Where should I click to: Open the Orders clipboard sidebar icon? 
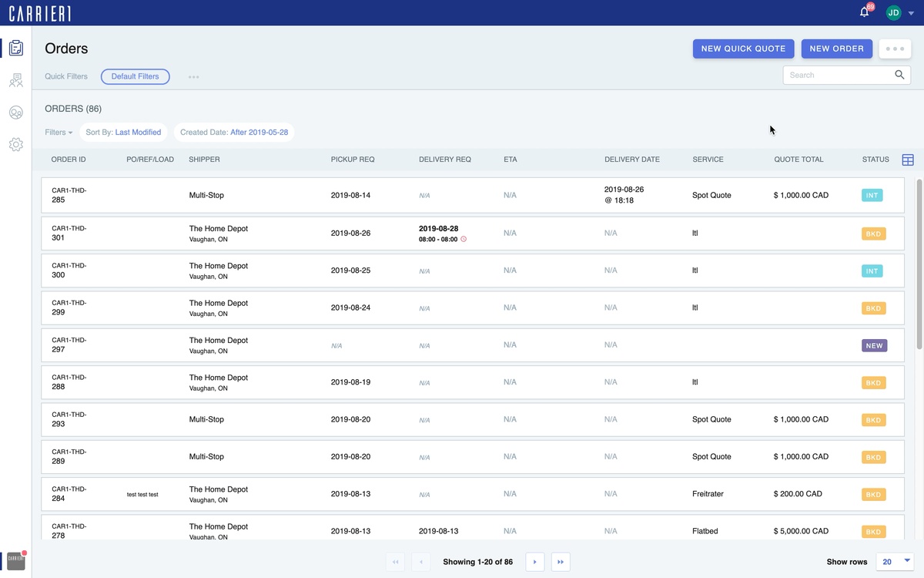click(15, 48)
